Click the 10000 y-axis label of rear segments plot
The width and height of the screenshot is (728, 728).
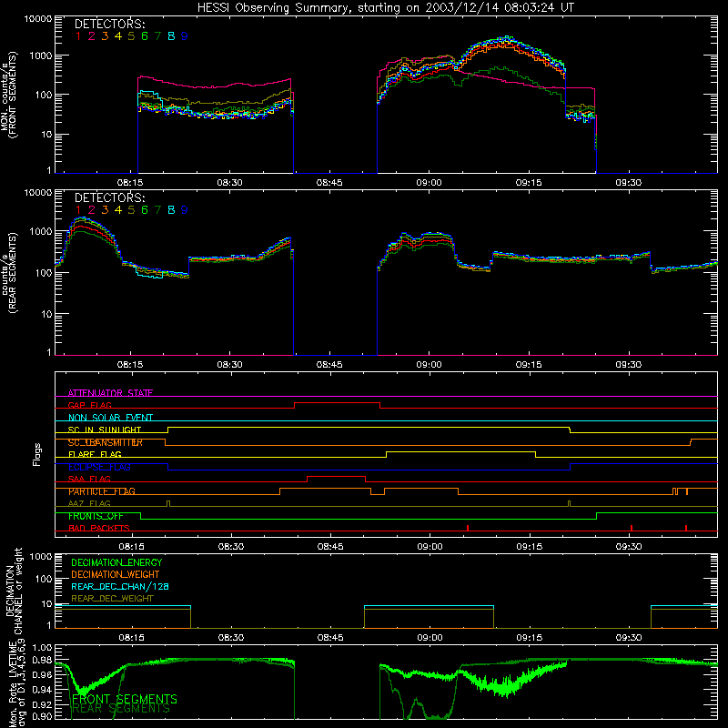click(x=38, y=193)
